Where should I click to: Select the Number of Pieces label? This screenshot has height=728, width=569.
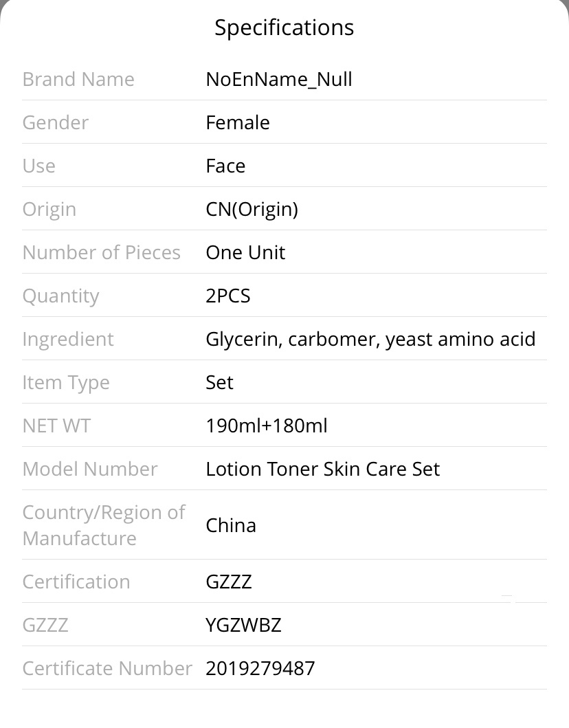102,252
